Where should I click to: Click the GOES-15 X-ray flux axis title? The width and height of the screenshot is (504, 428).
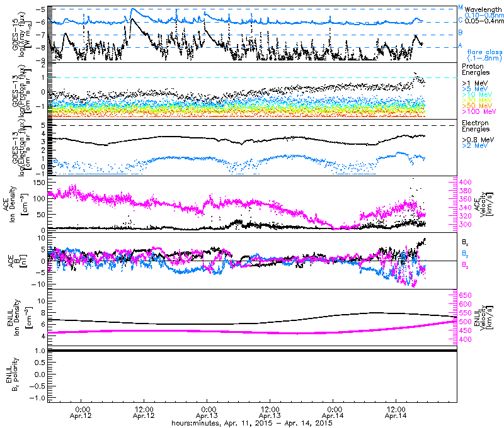pyautogui.click(x=21, y=34)
